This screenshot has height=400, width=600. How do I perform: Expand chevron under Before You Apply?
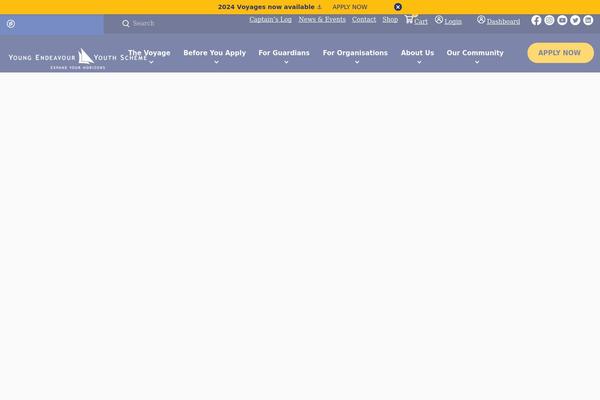217,62
